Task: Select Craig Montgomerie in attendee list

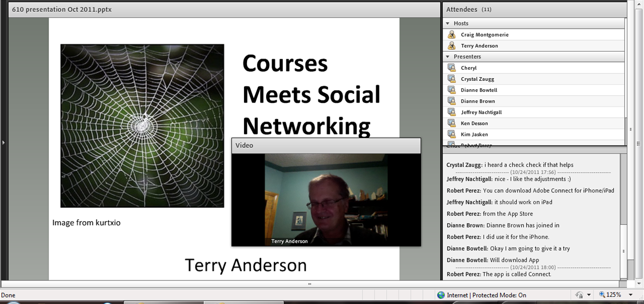Action: [534, 35]
